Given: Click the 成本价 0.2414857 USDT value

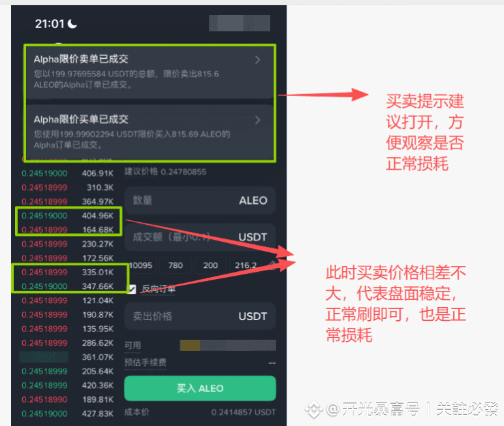Looking at the screenshot, I should coord(244,412).
